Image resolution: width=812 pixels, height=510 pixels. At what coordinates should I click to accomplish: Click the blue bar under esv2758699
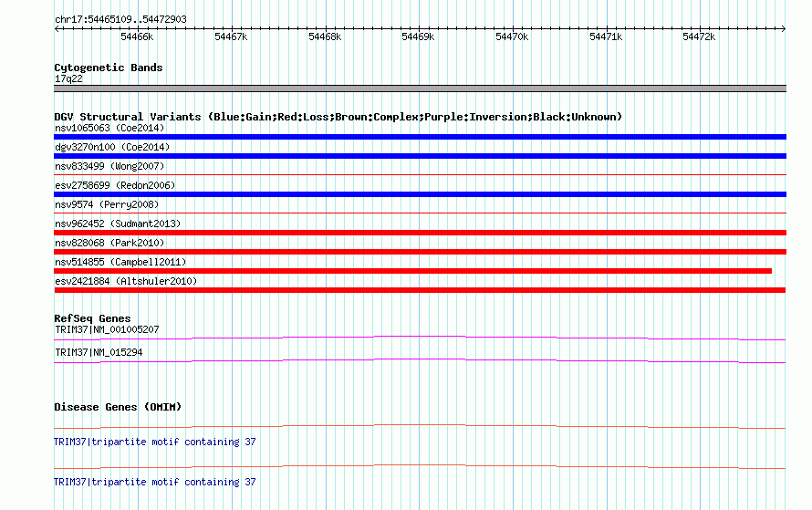(420, 194)
